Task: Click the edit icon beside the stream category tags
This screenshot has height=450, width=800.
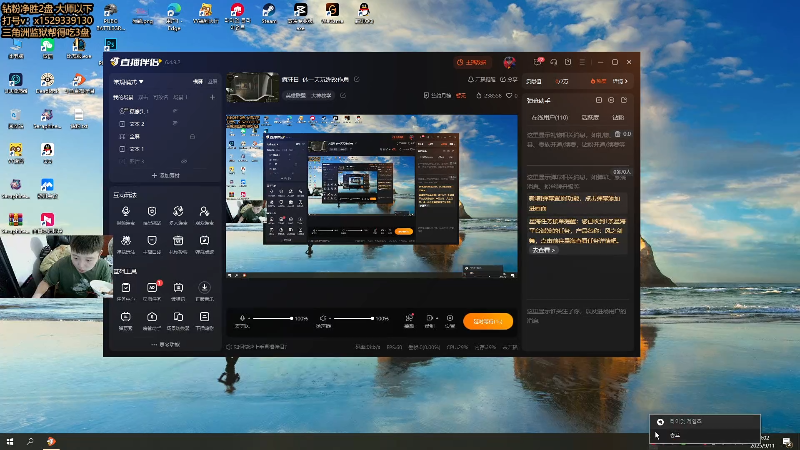Action: click(343, 95)
